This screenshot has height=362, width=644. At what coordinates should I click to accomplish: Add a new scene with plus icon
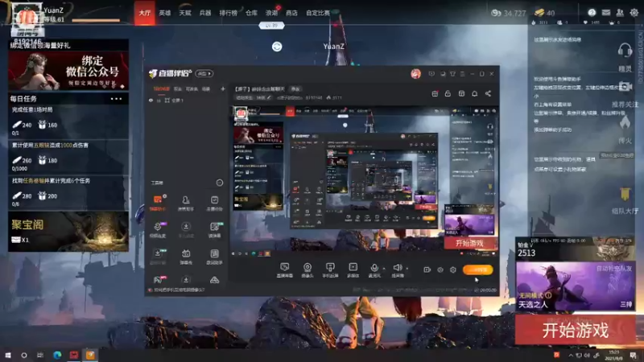[223, 88]
